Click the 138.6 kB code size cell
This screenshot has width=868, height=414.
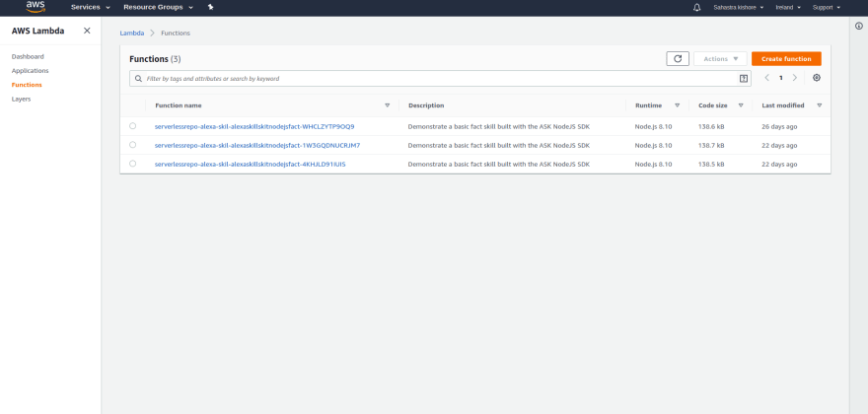click(711, 127)
